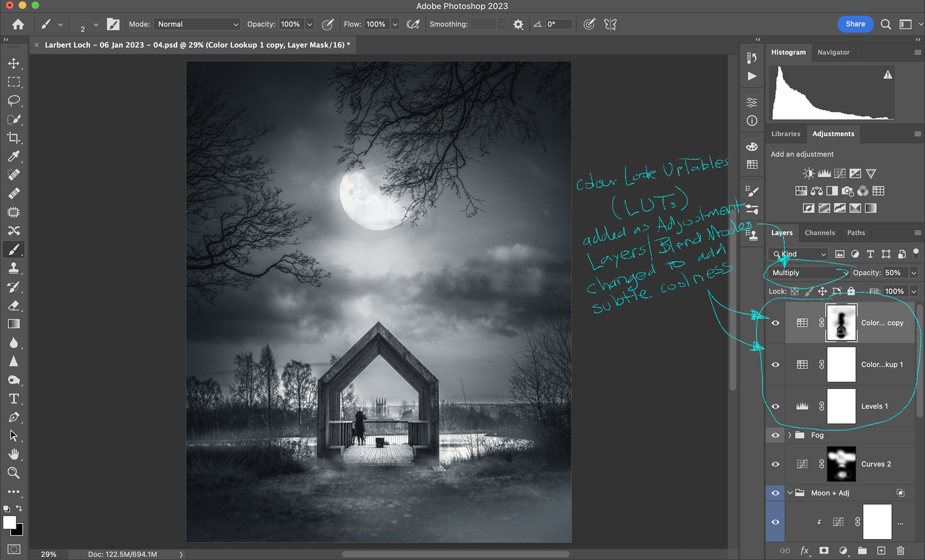This screenshot has width=925, height=560.
Task: Select the Crop tool
Action: coord(13,138)
